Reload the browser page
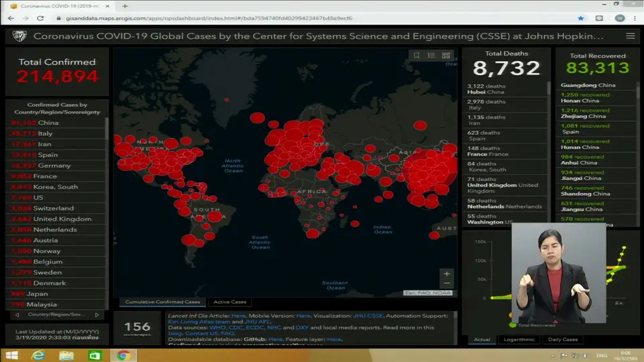Screen dimensions: 644x362 click(x=40, y=18)
